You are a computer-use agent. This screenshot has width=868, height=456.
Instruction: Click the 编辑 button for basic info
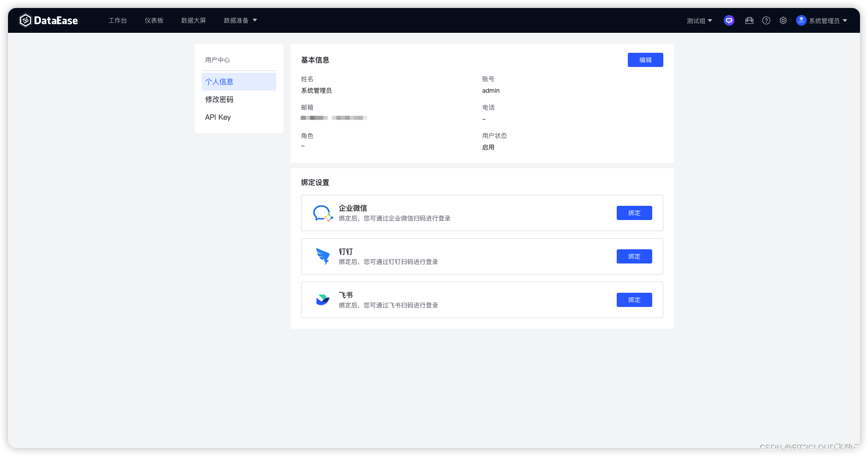click(x=645, y=60)
